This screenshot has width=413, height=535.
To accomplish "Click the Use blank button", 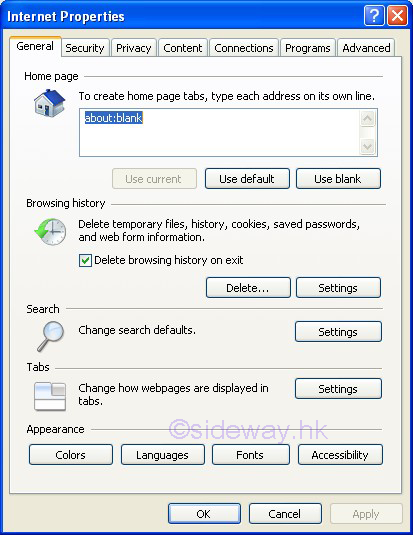I will tap(338, 178).
